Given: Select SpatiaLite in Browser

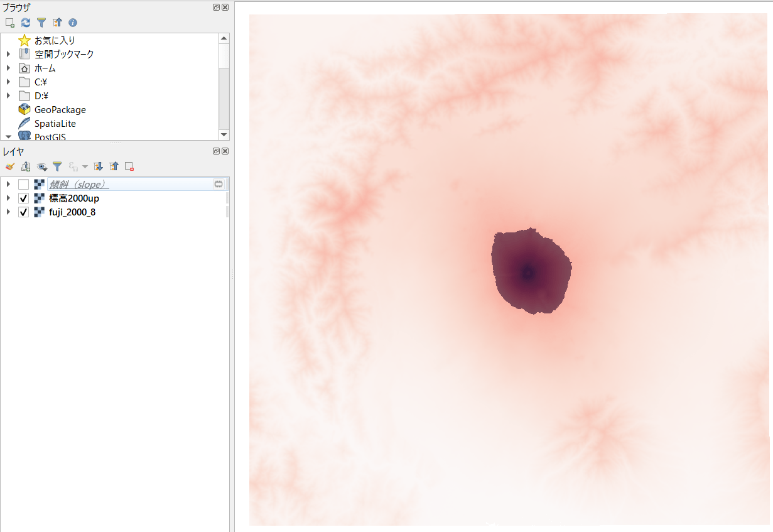Looking at the screenshot, I should (55, 123).
